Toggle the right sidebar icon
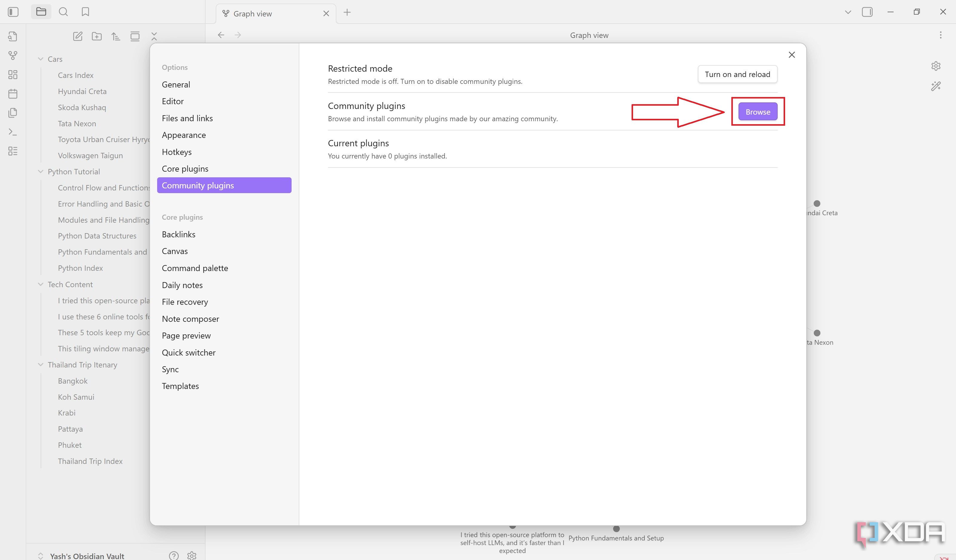 coord(867,12)
